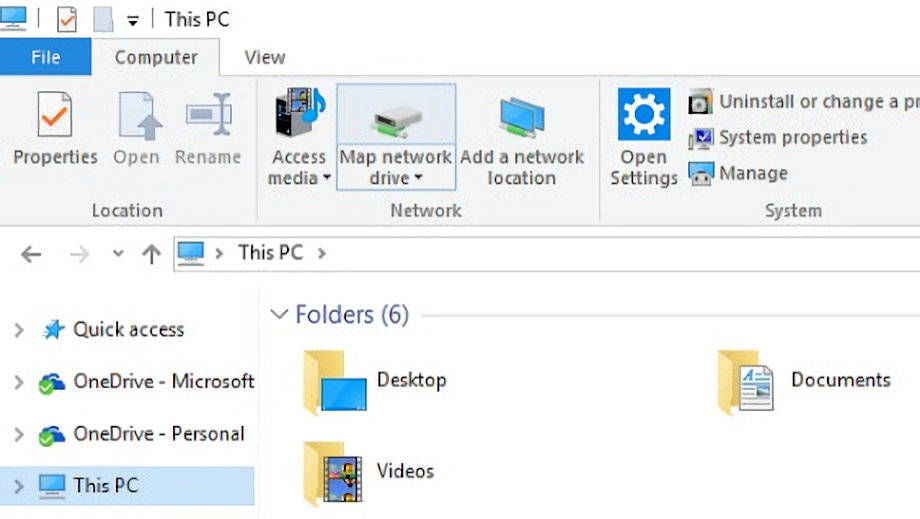Click the This PC monitor icon in sidebar
The height and width of the screenshot is (519, 920).
point(52,486)
